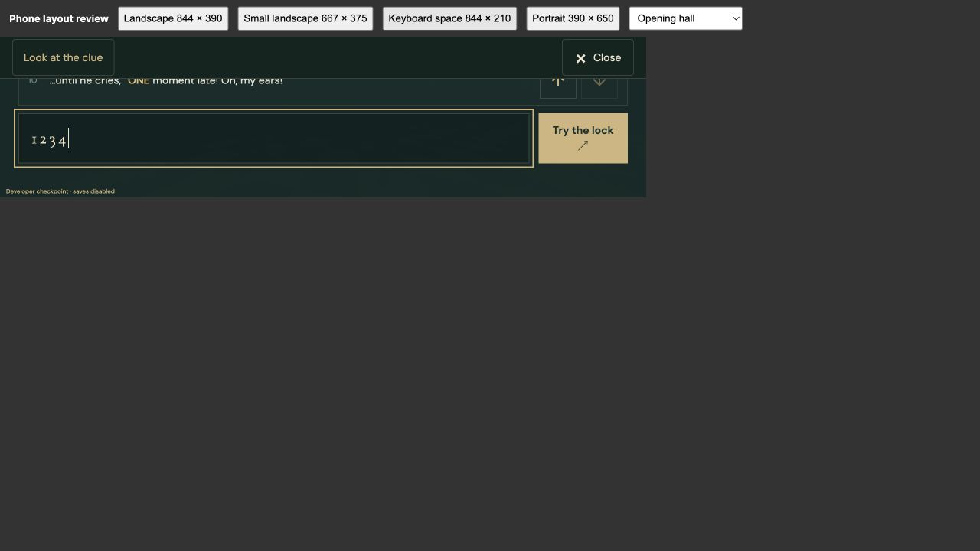Switch to Portrait 390 × 650 layout
The image size is (980, 551).
573,18
